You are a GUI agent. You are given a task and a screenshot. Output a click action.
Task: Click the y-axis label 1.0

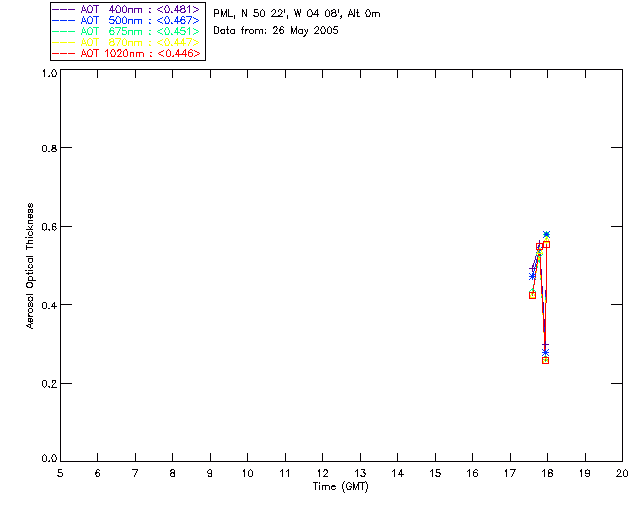coord(49,73)
